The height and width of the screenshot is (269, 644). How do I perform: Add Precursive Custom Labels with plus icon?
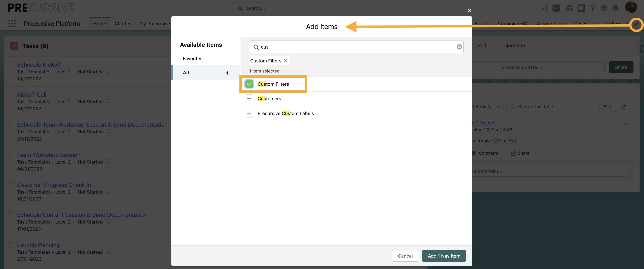249,113
